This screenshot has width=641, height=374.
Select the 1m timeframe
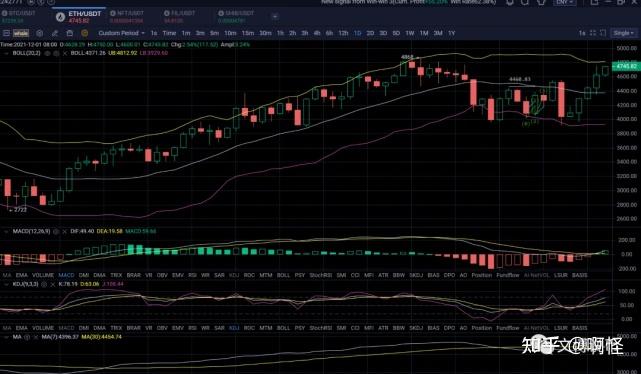coord(186,33)
